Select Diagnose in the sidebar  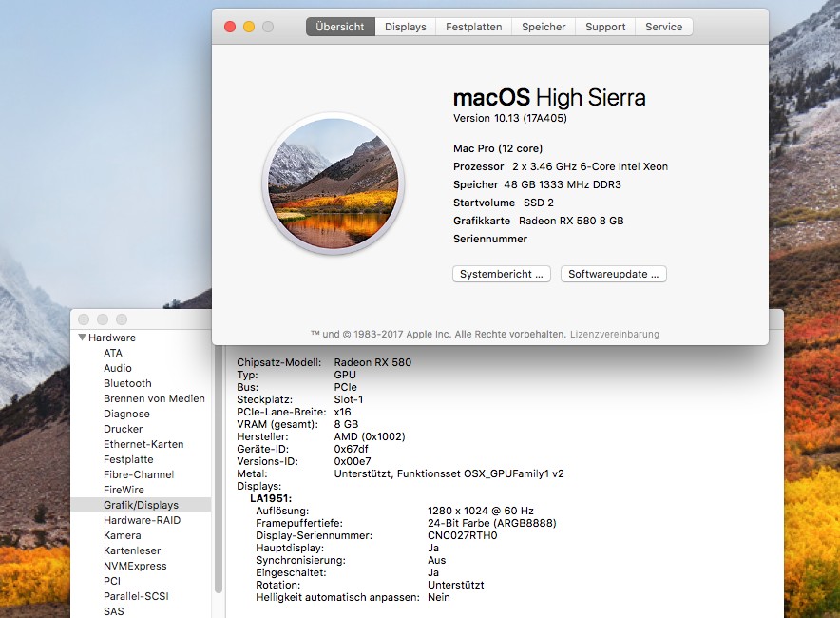click(126, 414)
